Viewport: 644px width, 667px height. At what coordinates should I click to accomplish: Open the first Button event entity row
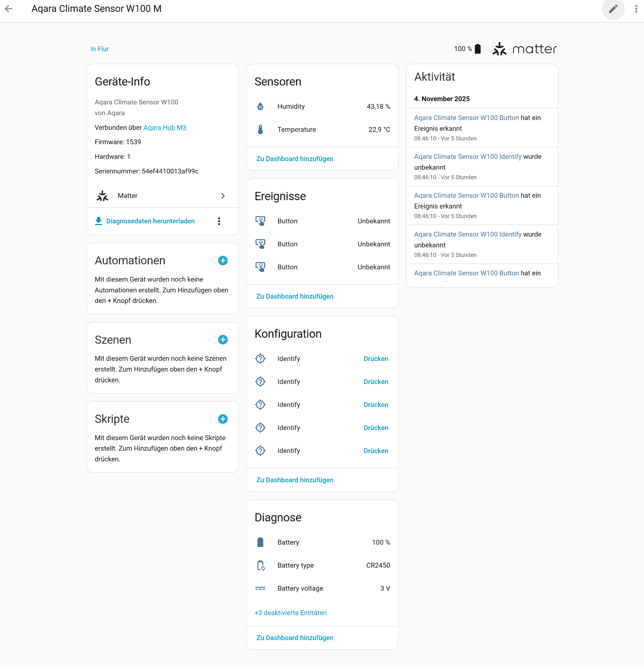[x=322, y=221]
